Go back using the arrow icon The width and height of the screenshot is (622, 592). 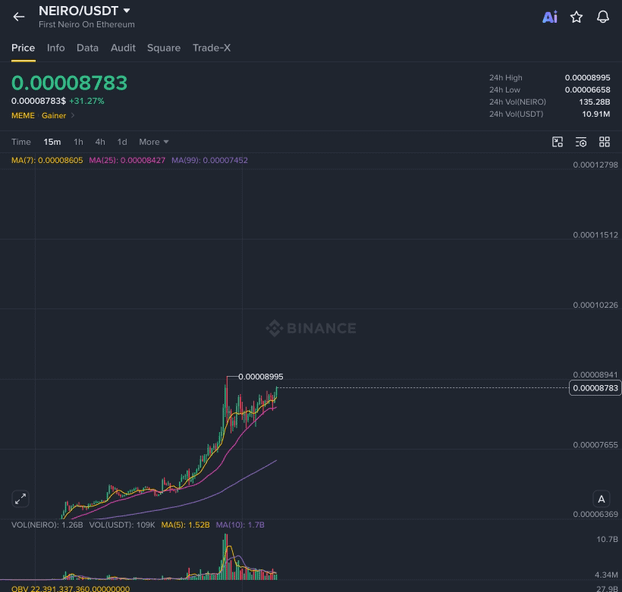[x=19, y=17]
